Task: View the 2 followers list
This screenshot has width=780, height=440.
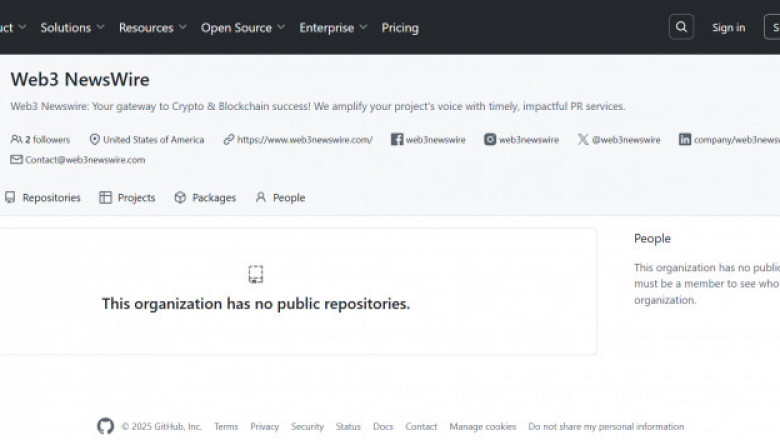Action: [x=40, y=139]
